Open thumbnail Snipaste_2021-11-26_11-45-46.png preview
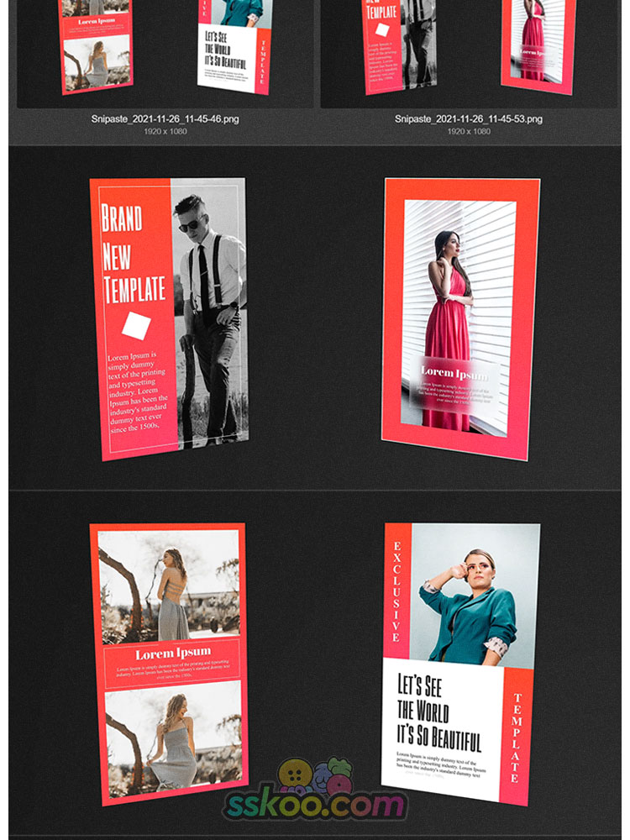 click(x=165, y=54)
